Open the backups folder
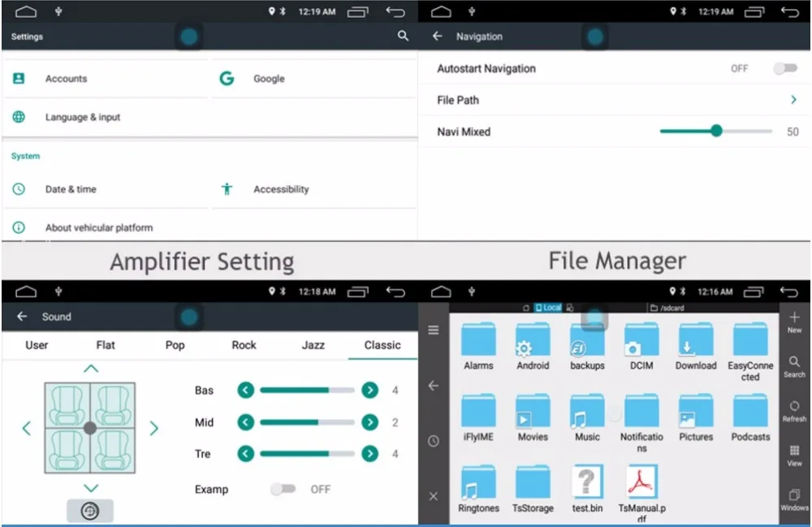 point(587,346)
